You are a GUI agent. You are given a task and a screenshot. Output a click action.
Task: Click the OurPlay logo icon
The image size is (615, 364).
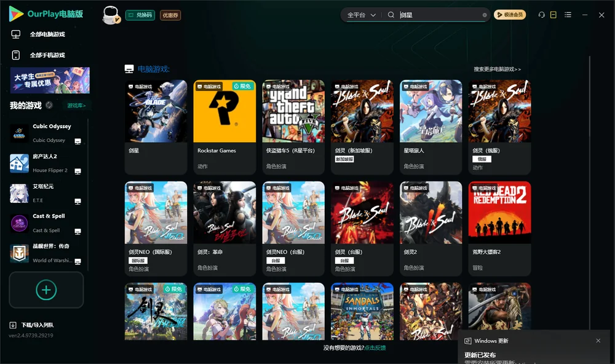16,14
